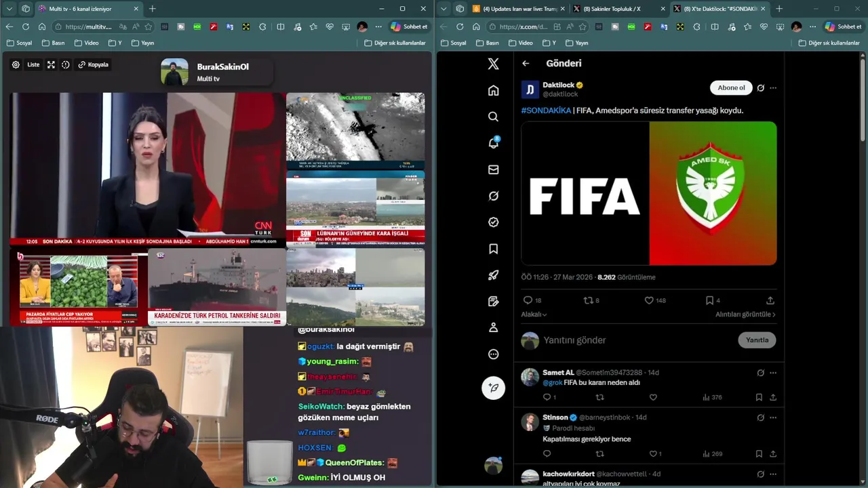Open X bookmarks in left sidebar
Screen dimensions: 868x488
(493, 249)
